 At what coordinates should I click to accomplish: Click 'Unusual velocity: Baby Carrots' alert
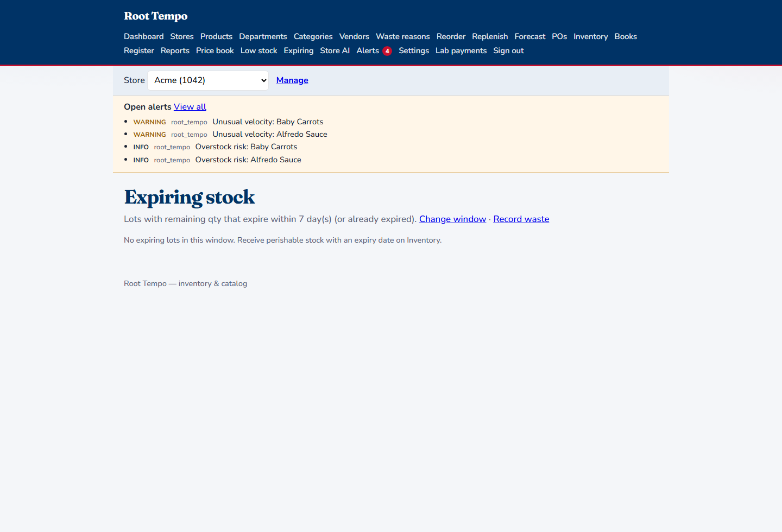[x=268, y=122]
